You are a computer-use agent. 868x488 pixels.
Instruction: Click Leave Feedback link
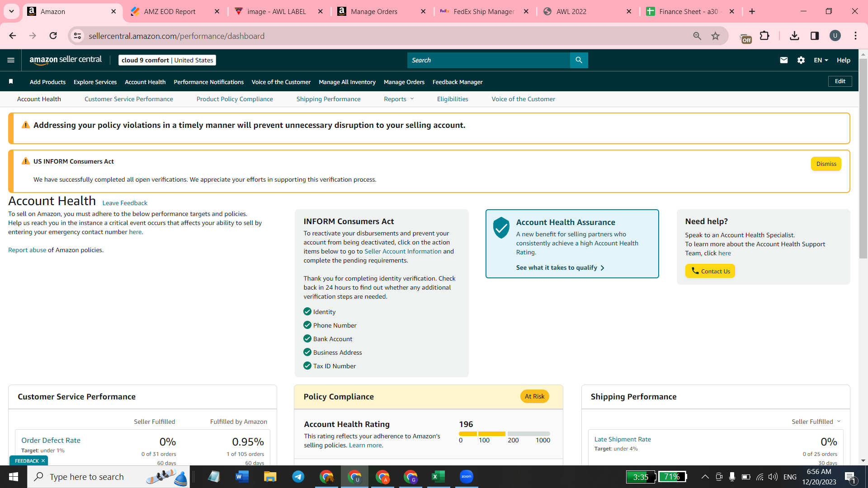point(125,203)
